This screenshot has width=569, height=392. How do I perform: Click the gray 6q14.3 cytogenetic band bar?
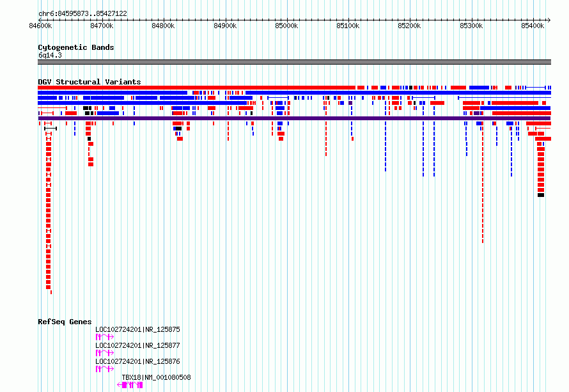point(294,62)
